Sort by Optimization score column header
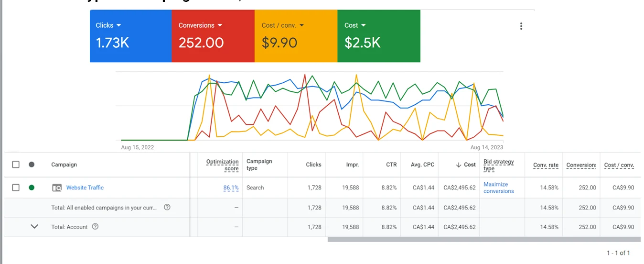644x264 pixels. click(223, 165)
